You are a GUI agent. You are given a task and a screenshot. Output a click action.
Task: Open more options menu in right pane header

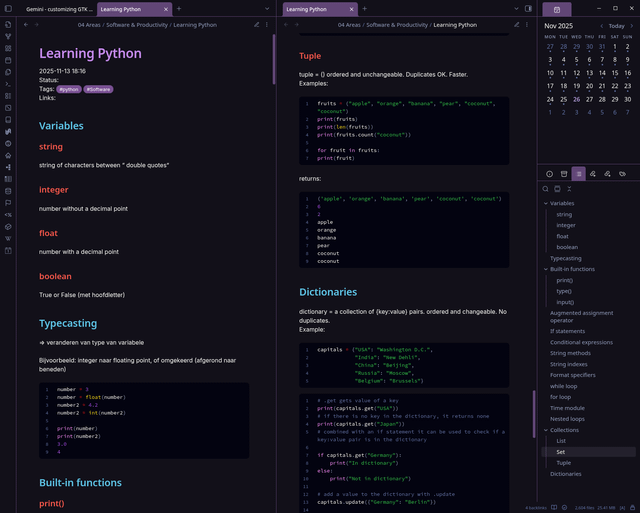(x=526, y=24)
